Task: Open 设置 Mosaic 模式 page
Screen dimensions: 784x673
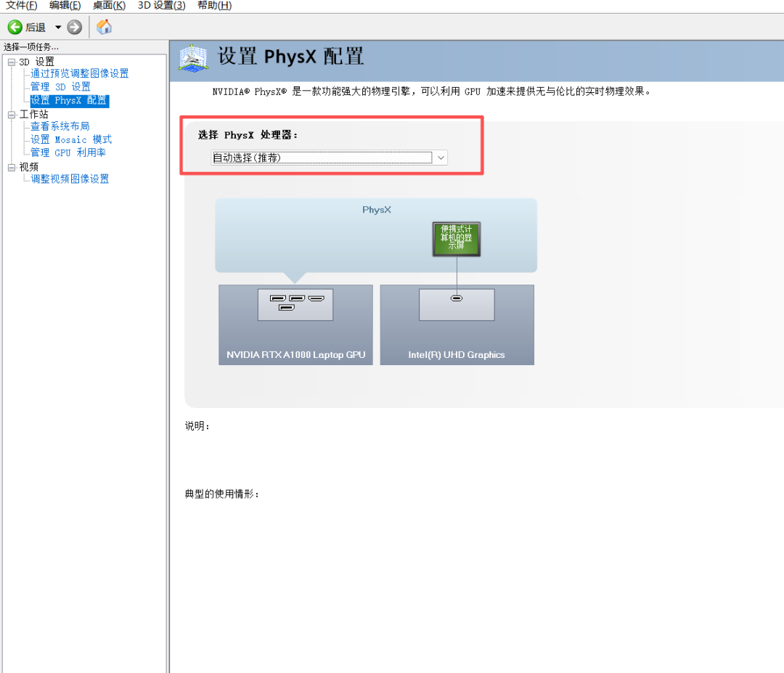Action: coord(71,139)
